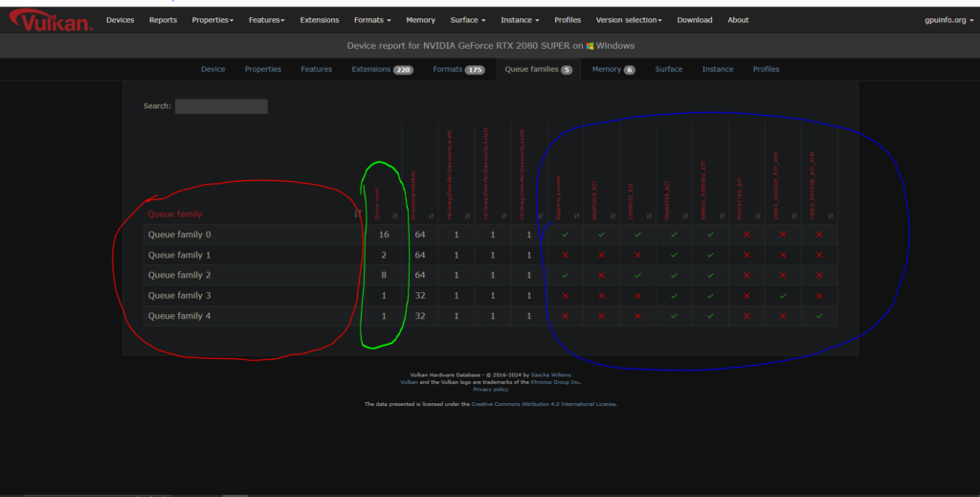Image resolution: width=980 pixels, height=497 pixels.
Task: Open the Formats dropdown in navbar
Action: point(372,20)
